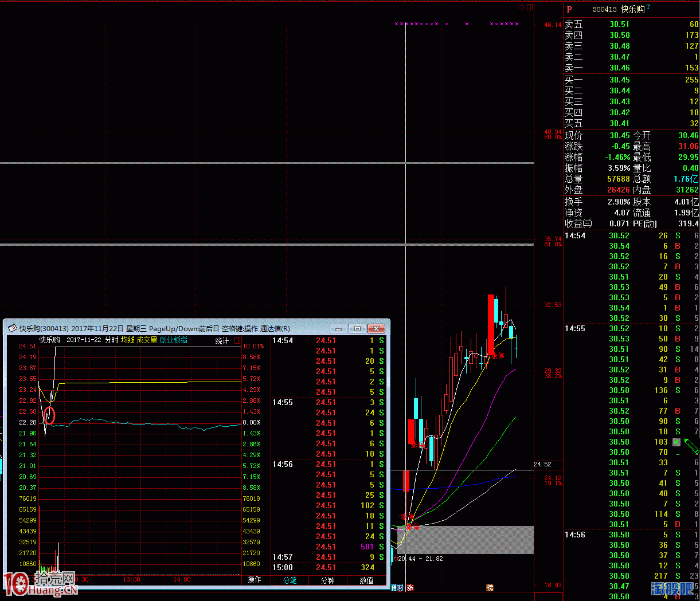Click the 均线 legend label
This screenshot has height=601, width=700.
[127, 340]
